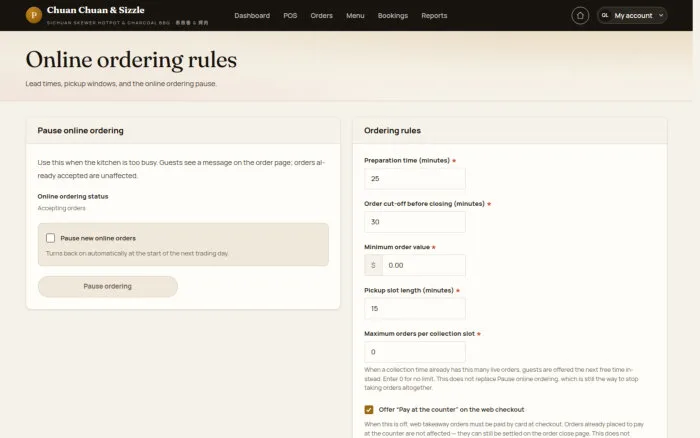Viewport: 700px width, 438px height.
Task: Click the Pause ordering button
Action: [x=108, y=286]
